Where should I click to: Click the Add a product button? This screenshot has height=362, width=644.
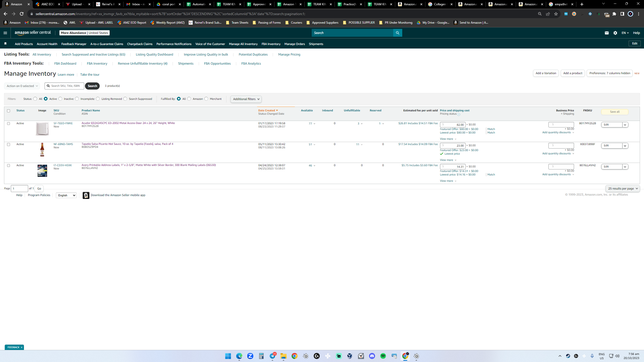tap(573, 73)
